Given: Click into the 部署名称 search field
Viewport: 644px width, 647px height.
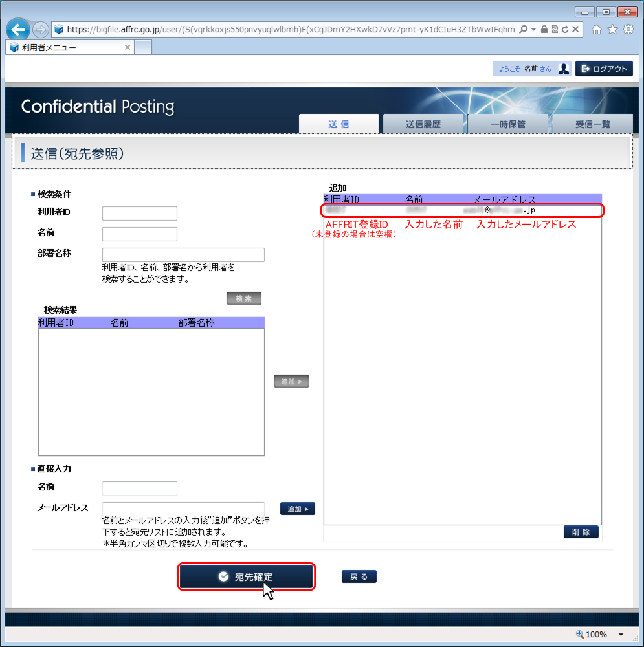Looking at the screenshot, I should (x=183, y=255).
